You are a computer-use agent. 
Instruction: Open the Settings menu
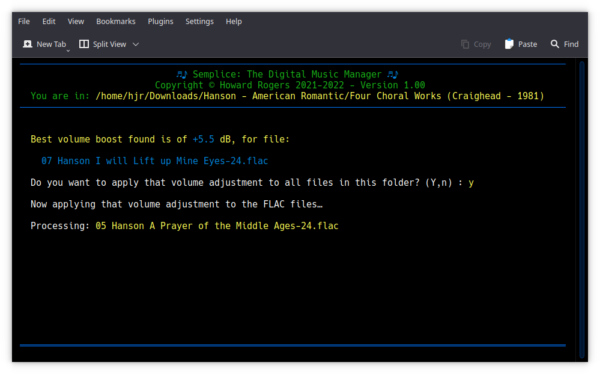tap(199, 21)
